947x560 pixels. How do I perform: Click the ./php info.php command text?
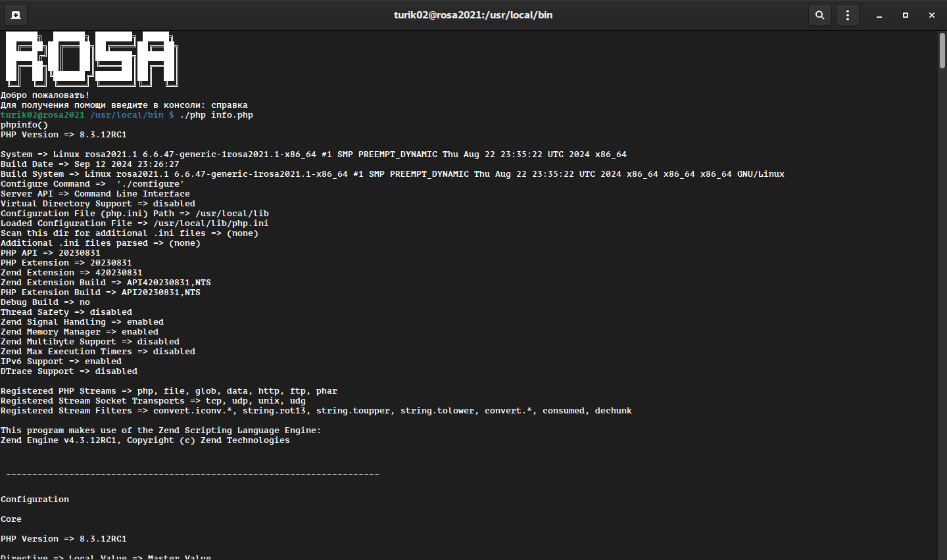216,115
